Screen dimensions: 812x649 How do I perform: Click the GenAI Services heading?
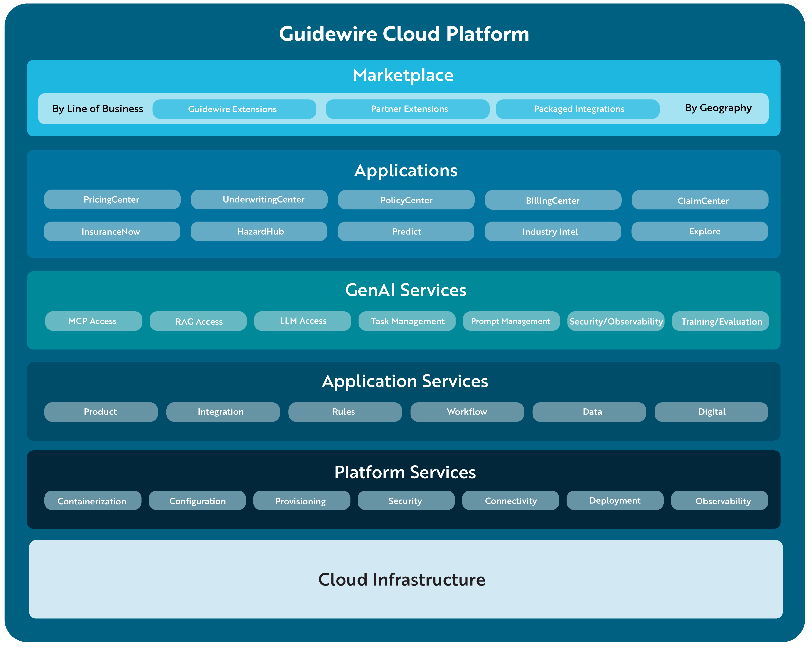[x=406, y=290]
